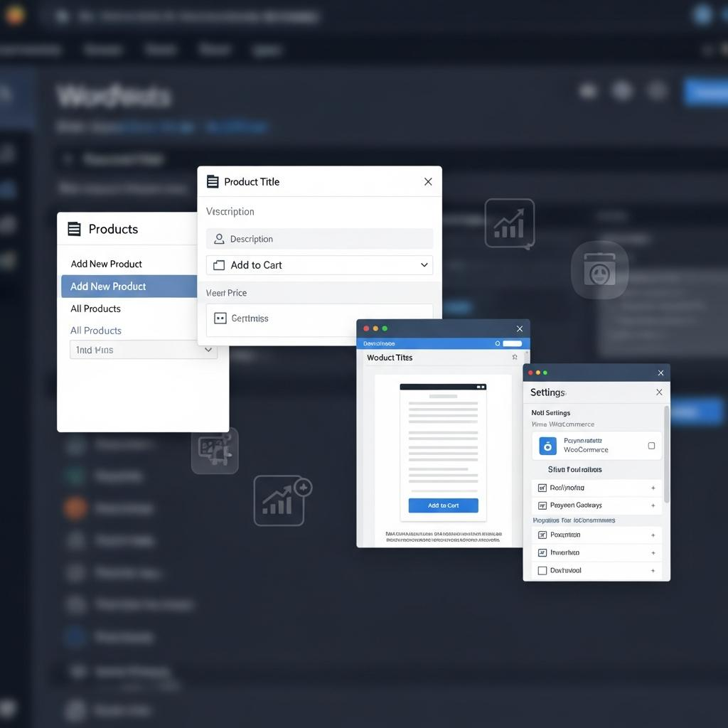Select highlighted Add New Product item
Viewport: 728px width, 728px height.
(129, 287)
